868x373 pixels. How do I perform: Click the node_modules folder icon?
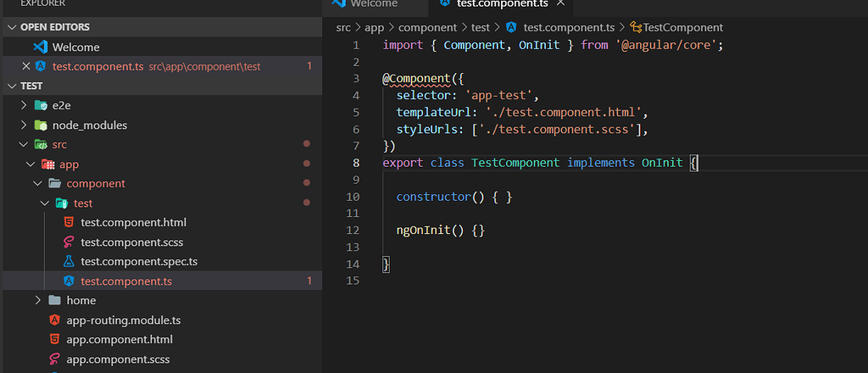pos(41,125)
